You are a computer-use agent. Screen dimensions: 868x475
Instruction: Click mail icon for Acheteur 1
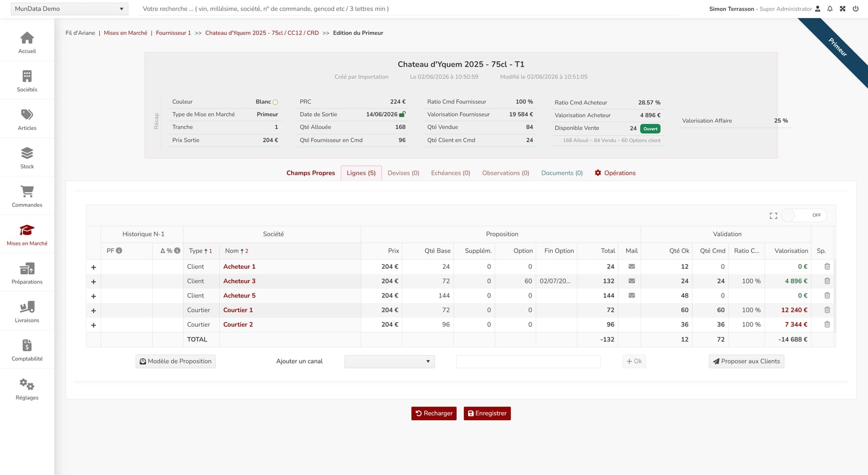point(631,267)
